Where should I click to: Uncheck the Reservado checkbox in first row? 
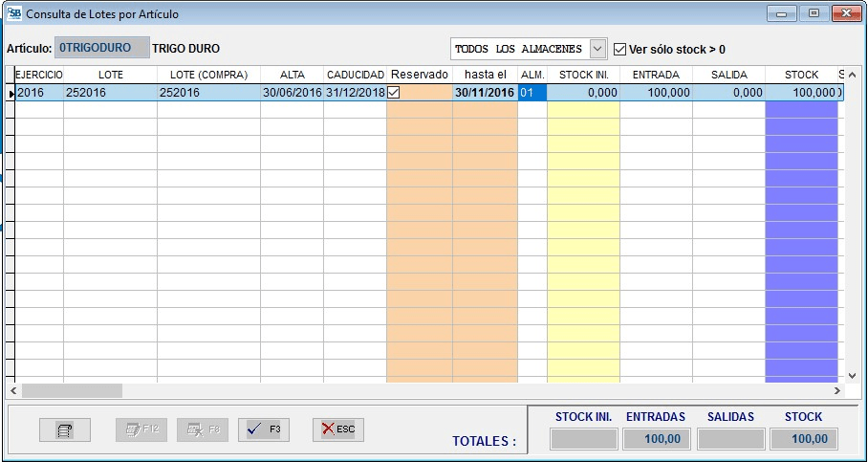coord(393,93)
